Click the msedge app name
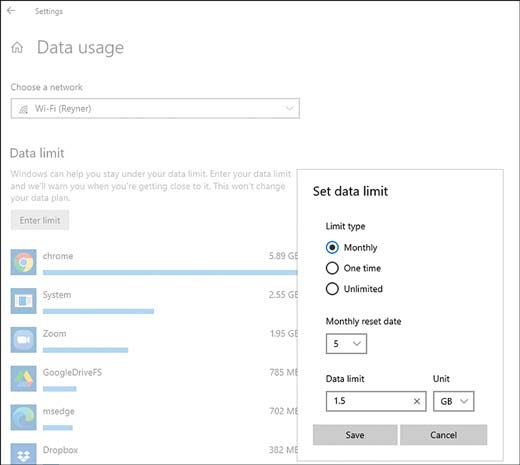Screen dimensions: 520x465 pyautogui.click(x=59, y=411)
